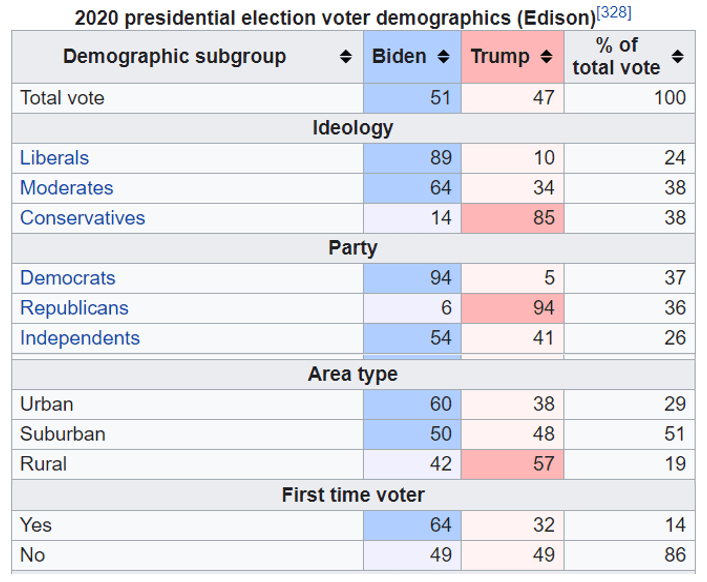Open the Liberals link

coord(54,158)
